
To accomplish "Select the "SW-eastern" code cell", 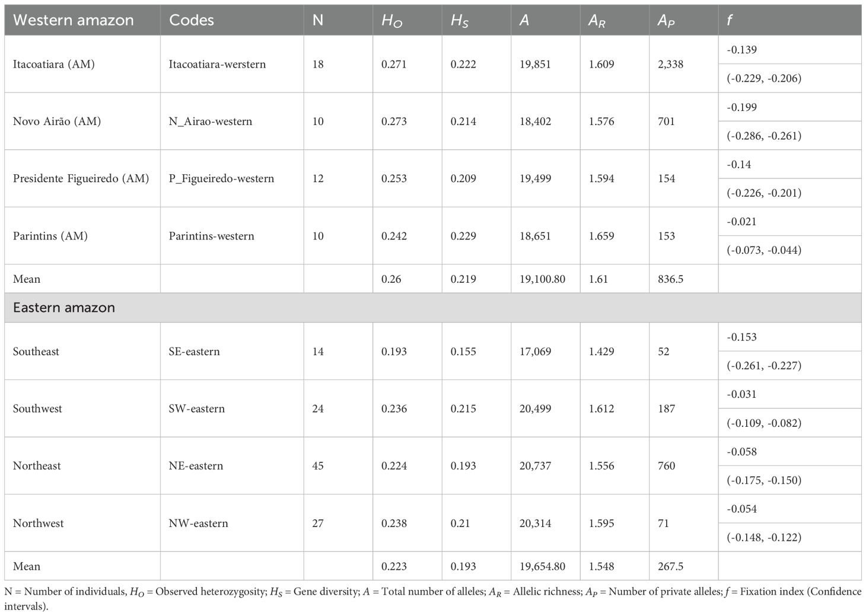I will pyautogui.click(x=196, y=408).
